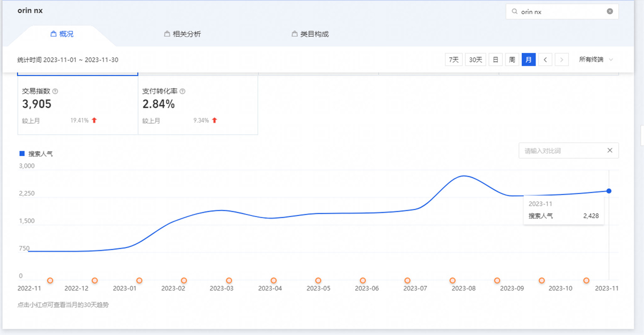Click the 交易指数 help question icon
Viewport: 644px width, 335px height.
55,91
